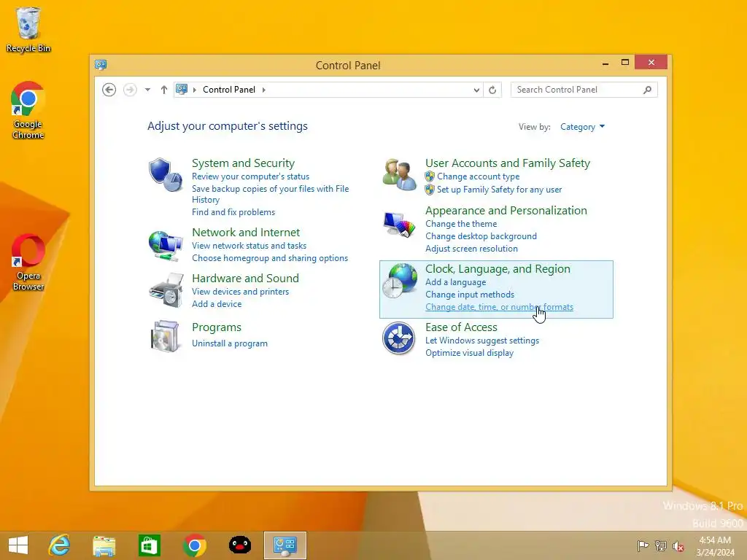This screenshot has width=747, height=560.
Task: Open the Recycle Bin desktop icon
Action: point(28,29)
